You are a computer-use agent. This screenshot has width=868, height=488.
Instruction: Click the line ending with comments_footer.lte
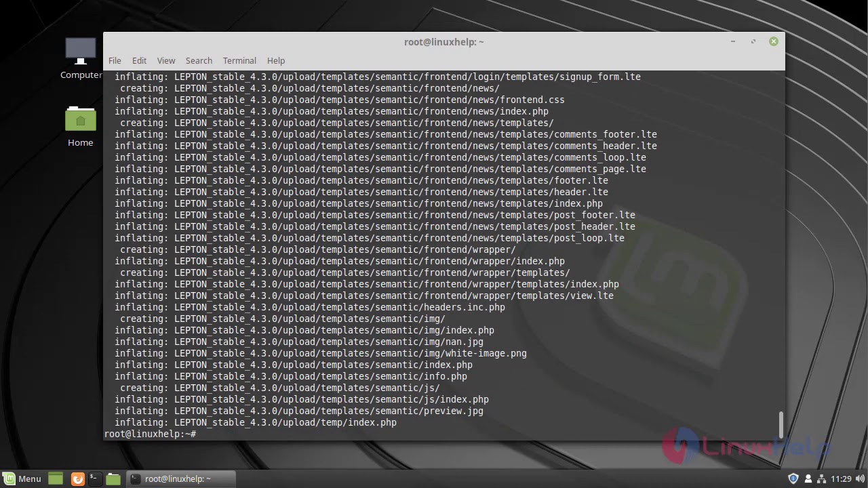tap(386, 134)
